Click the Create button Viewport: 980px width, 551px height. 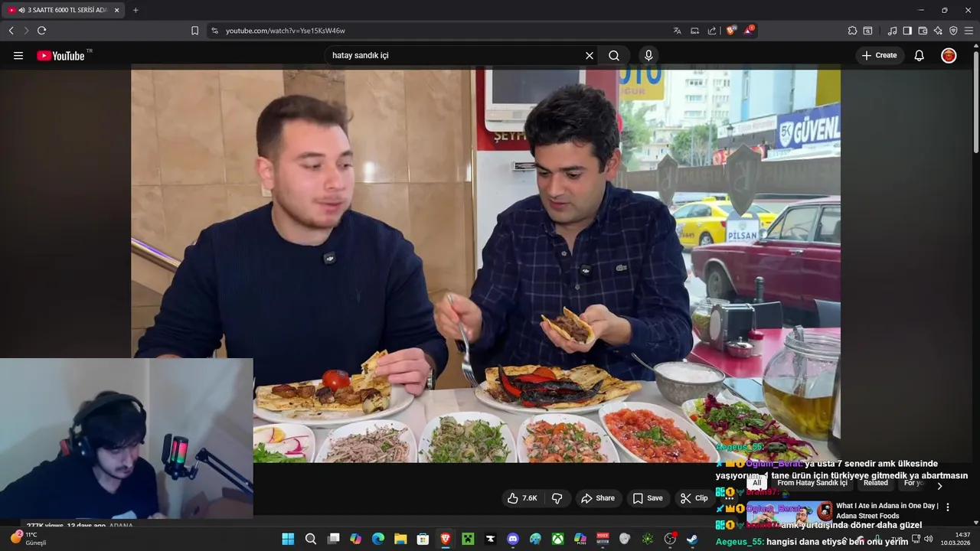(880, 56)
